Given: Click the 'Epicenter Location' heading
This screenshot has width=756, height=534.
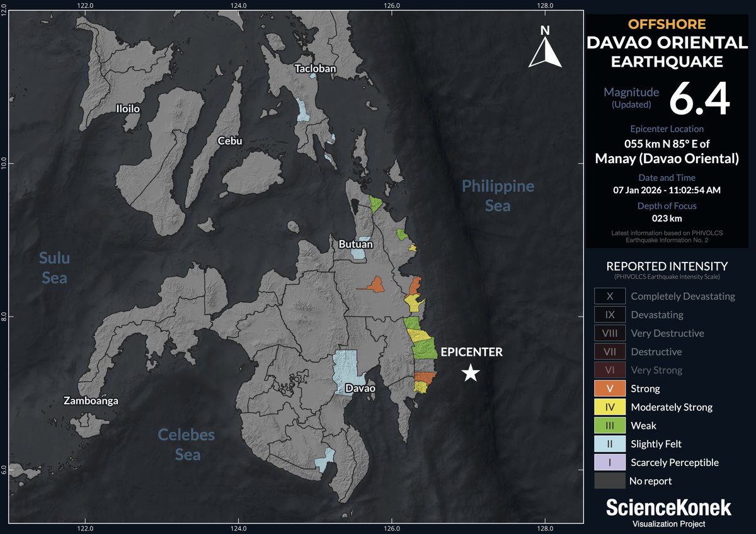Looking at the screenshot, I should tap(667, 129).
